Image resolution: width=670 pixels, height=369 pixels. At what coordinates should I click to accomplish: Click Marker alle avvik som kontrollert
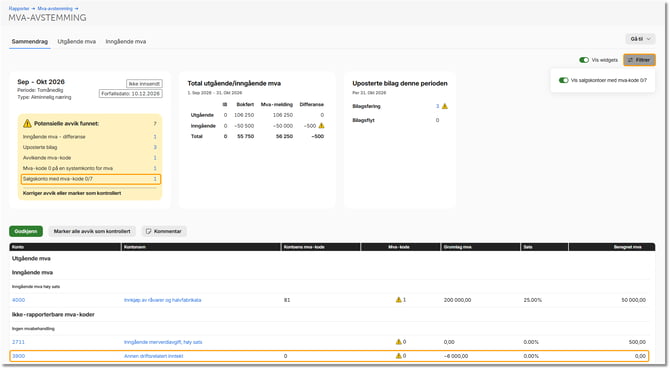pyautogui.click(x=92, y=231)
